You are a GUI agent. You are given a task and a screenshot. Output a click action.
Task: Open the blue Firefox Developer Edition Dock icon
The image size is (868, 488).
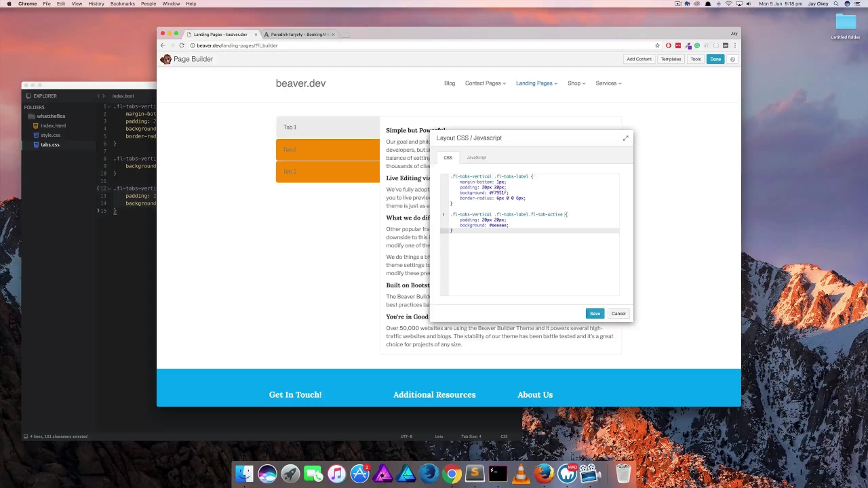coord(429,473)
